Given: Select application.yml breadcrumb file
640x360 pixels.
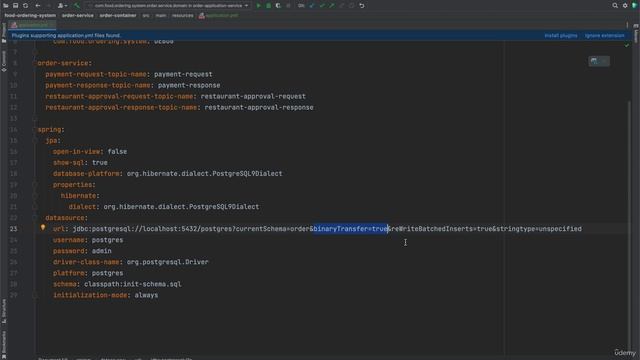Looking at the screenshot, I should point(218,16).
